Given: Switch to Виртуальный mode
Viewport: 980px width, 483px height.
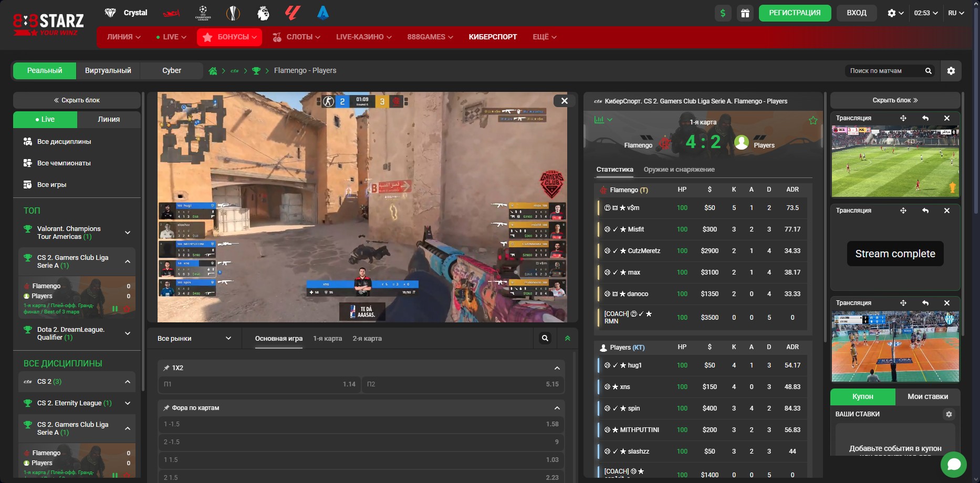Looking at the screenshot, I should pos(108,71).
